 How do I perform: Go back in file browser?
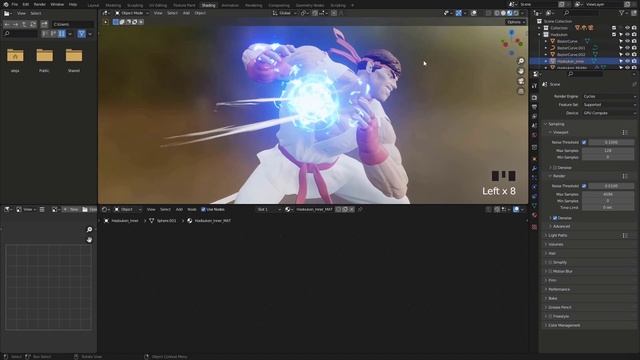click(7, 24)
